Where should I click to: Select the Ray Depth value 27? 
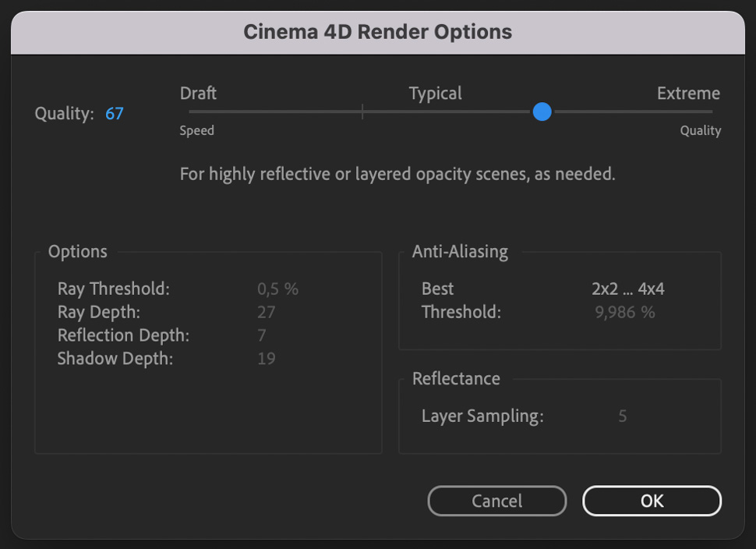pos(266,312)
